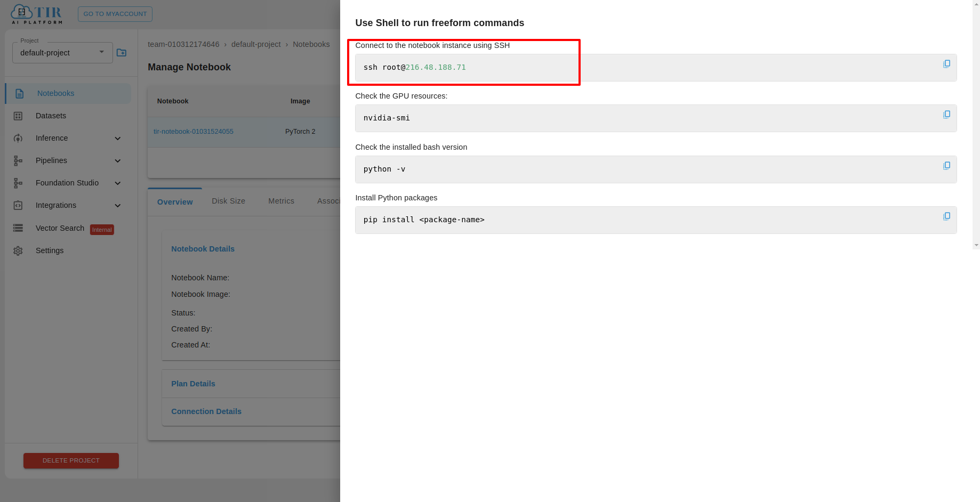Click the team-010312174646 breadcrumb

[183, 44]
